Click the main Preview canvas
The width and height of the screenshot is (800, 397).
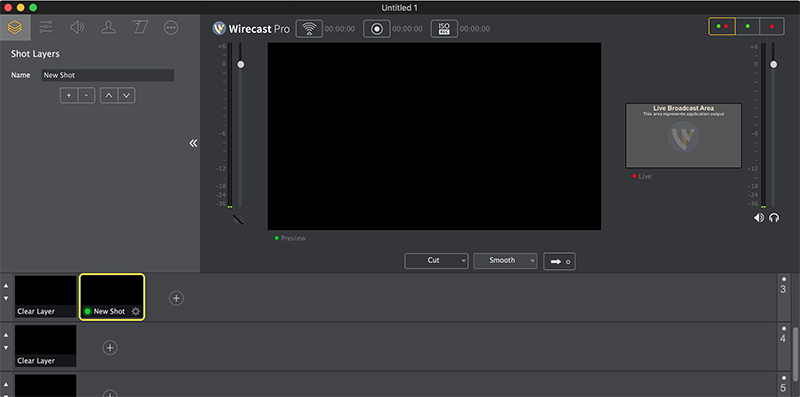click(434, 136)
